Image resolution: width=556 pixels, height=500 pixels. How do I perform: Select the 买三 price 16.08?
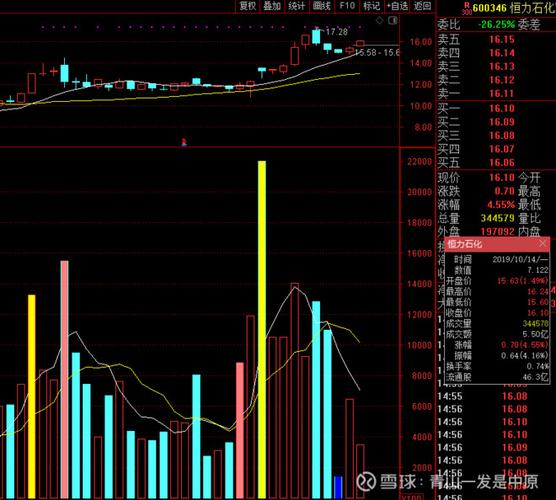501,135
